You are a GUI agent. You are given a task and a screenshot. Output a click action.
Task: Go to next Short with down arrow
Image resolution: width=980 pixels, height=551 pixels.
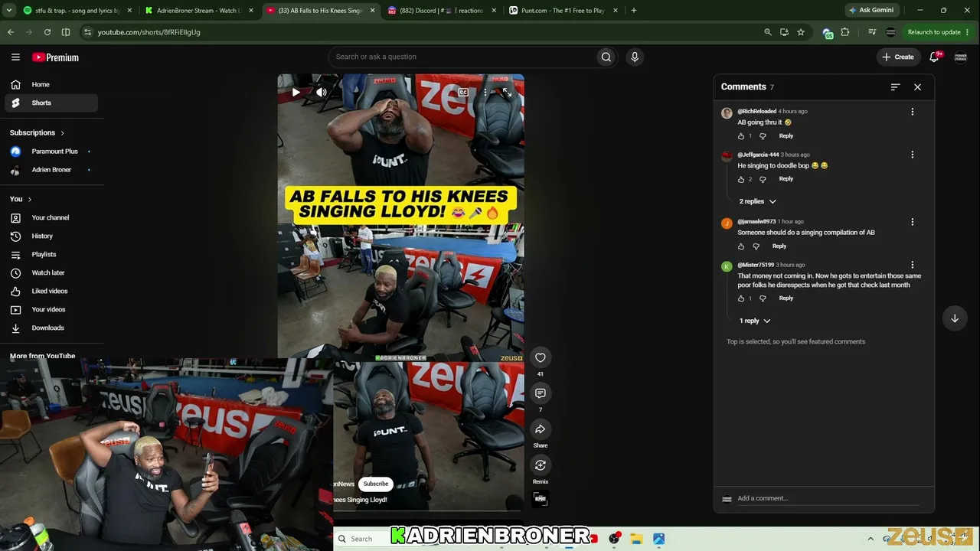click(x=955, y=318)
